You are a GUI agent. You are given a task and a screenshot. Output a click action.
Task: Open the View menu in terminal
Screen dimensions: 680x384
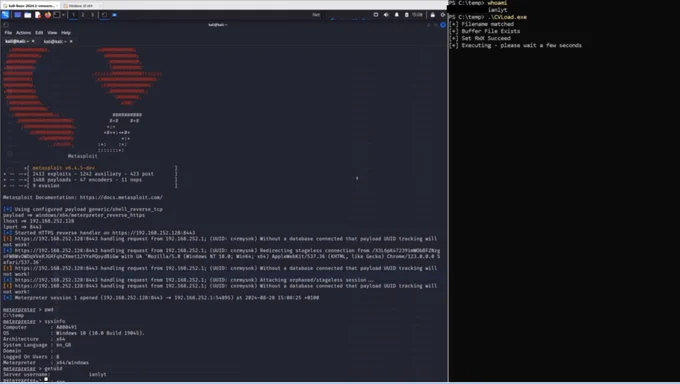(52, 33)
